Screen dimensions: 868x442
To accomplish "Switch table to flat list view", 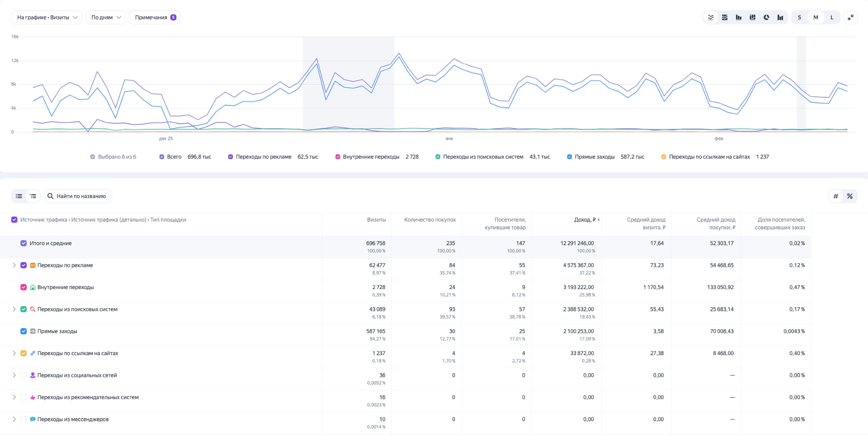I will 19,196.
